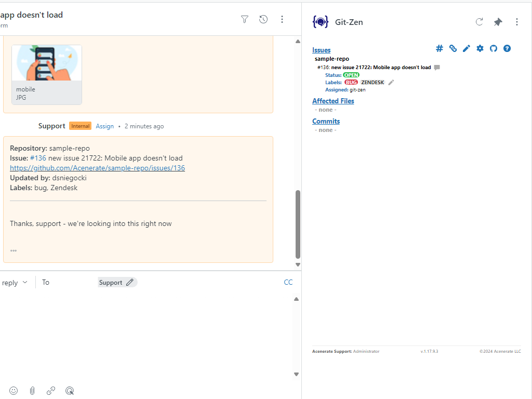This screenshot has width=532, height=399.
Task: Toggle the conversation filter icon
Action: tap(245, 19)
